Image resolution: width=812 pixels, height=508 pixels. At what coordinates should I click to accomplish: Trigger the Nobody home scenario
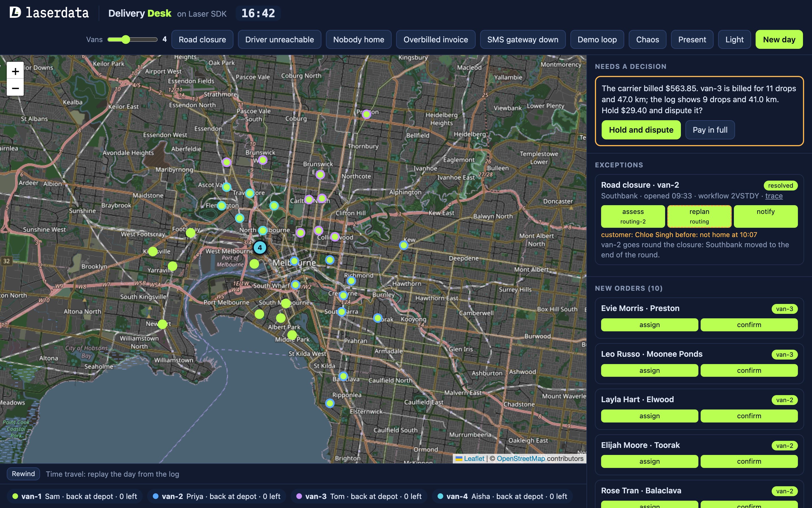pyautogui.click(x=358, y=39)
